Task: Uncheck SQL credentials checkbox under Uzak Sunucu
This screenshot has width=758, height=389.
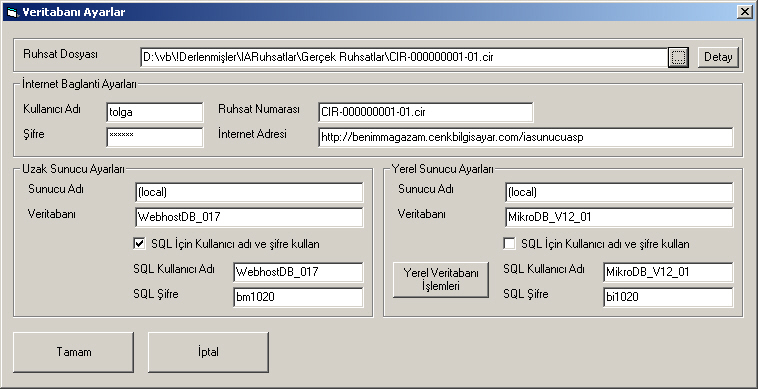Action: [x=139, y=244]
